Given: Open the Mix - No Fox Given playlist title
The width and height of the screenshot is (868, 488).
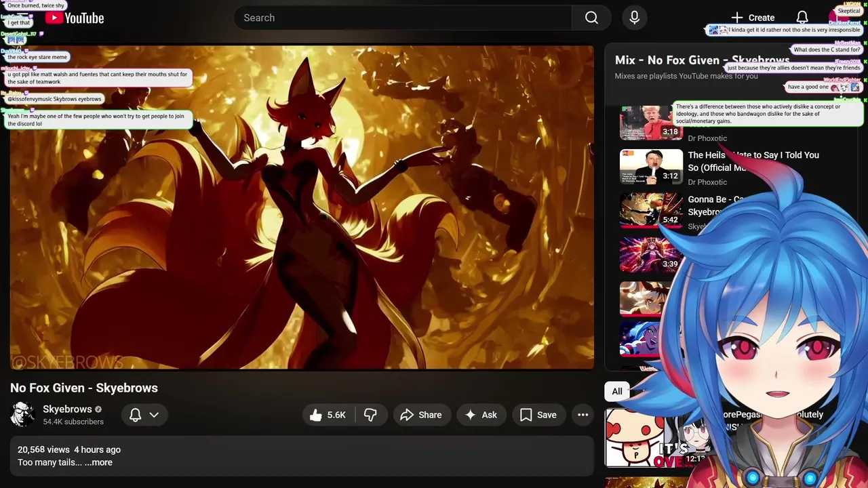Looking at the screenshot, I should pyautogui.click(x=703, y=60).
